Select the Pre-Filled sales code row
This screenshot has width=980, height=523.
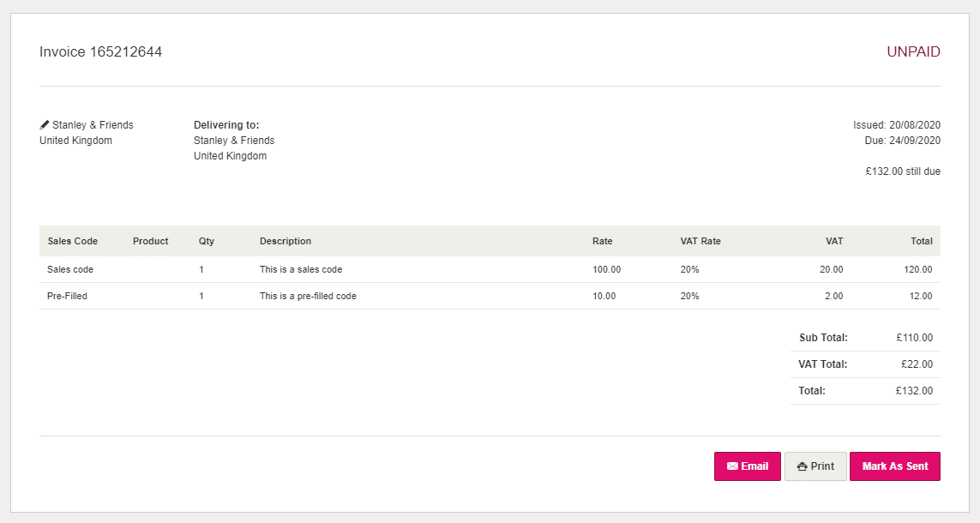[68, 296]
